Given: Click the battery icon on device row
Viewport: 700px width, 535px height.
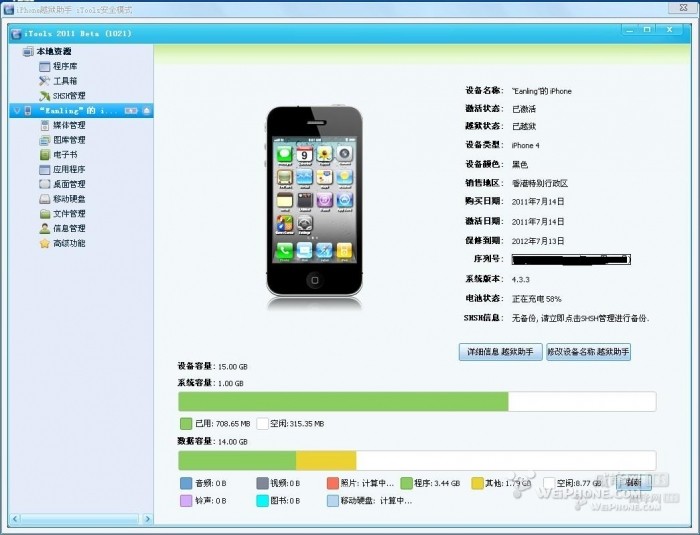Looking at the screenshot, I should point(131,111).
